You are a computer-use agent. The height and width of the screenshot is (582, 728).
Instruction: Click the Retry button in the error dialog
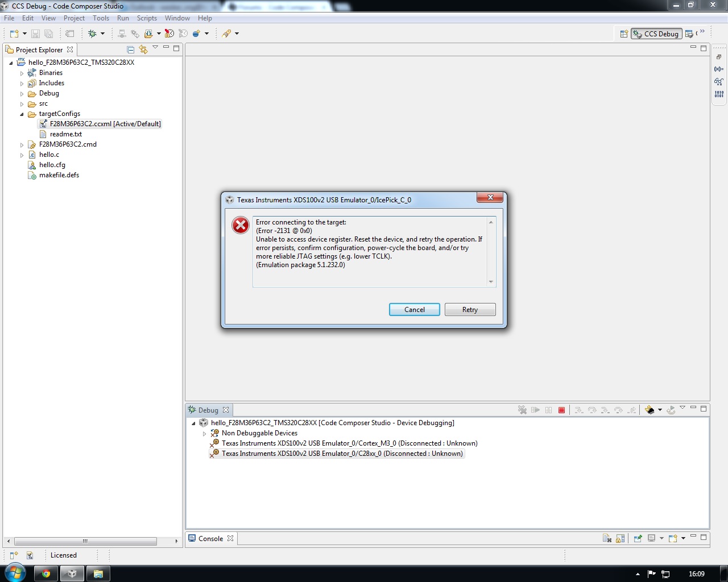point(470,309)
